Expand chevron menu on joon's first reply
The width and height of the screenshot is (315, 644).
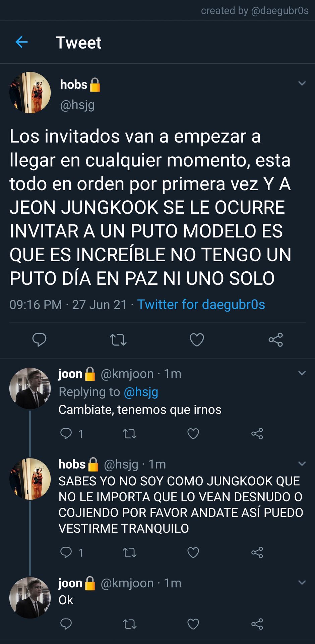302,373
